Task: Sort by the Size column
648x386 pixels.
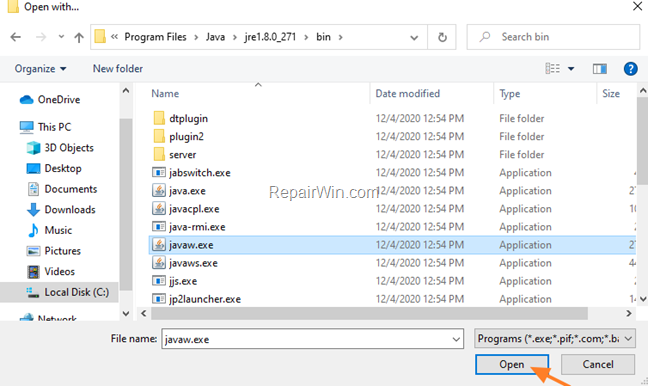Action: (611, 93)
